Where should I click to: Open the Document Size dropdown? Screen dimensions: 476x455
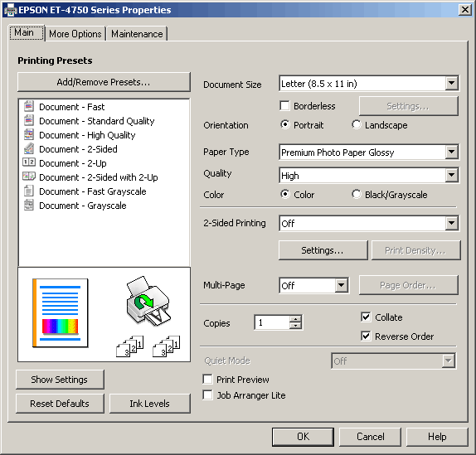click(x=452, y=83)
